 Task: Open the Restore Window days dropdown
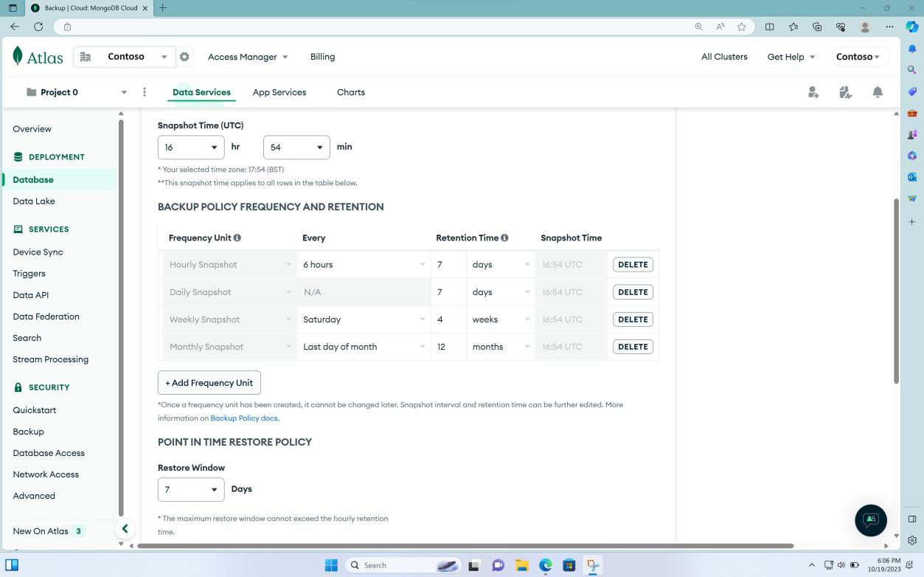tap(190, 489)
